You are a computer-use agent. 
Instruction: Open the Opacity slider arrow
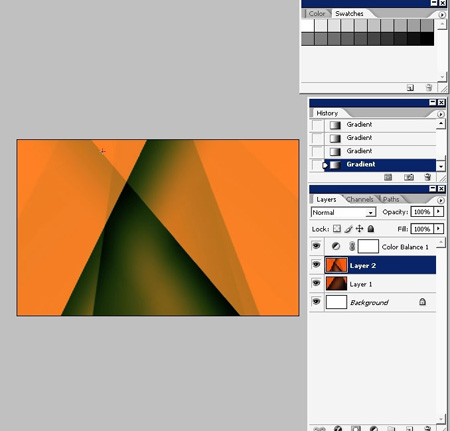[x=438, y=212]
